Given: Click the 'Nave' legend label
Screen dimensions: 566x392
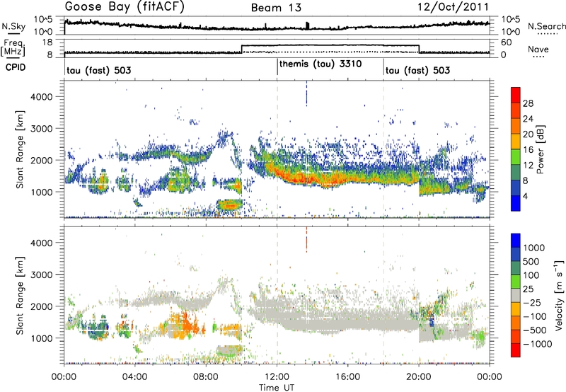Looking at the screenshot, I should coord(538,49).
